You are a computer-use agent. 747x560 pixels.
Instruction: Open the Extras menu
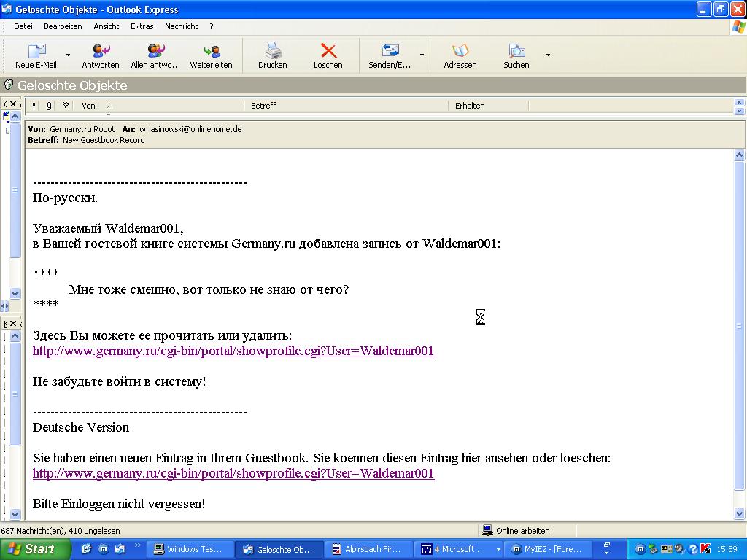click(142, 27)
